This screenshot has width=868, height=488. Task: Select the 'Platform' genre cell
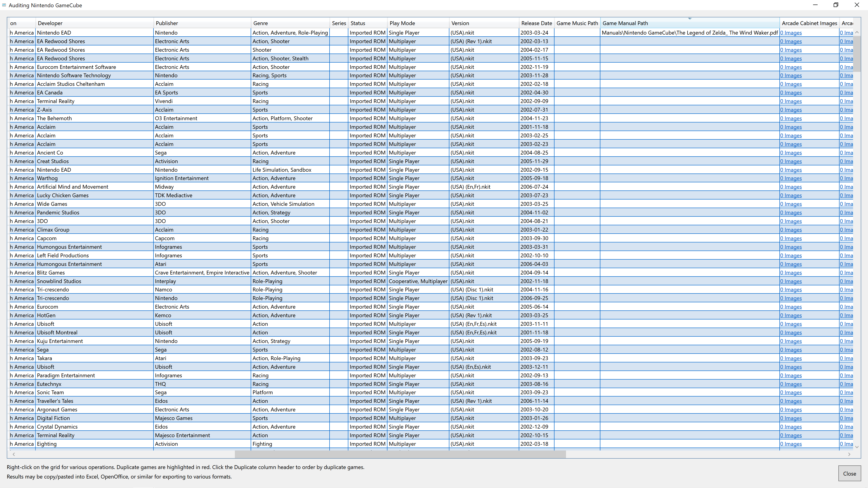pos(290,392)
